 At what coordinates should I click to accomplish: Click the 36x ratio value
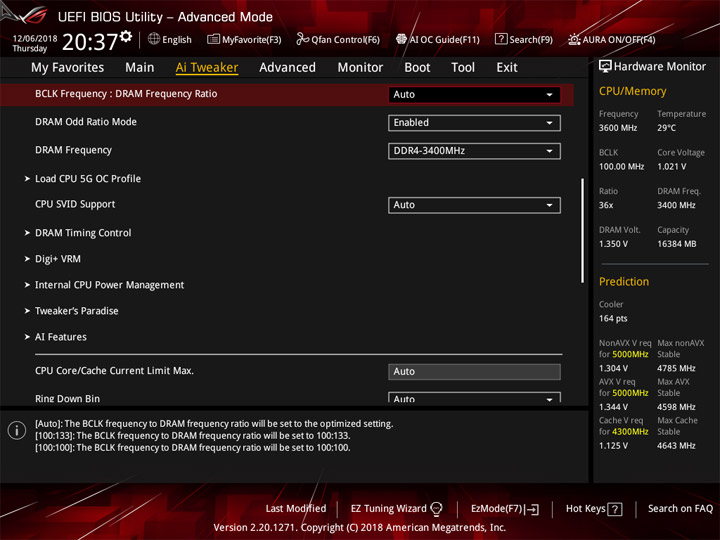pos(606,205)
